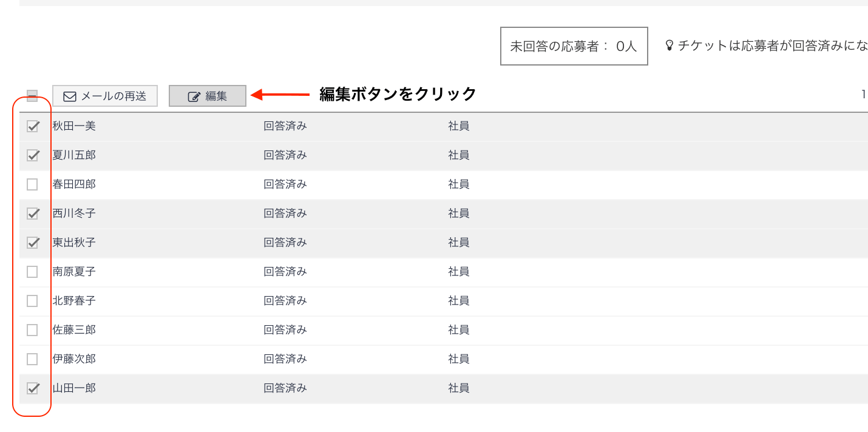Screen dimensions: 868x432
Task: Click the envelope icon on メールの再送
Action: click(70, 96)
